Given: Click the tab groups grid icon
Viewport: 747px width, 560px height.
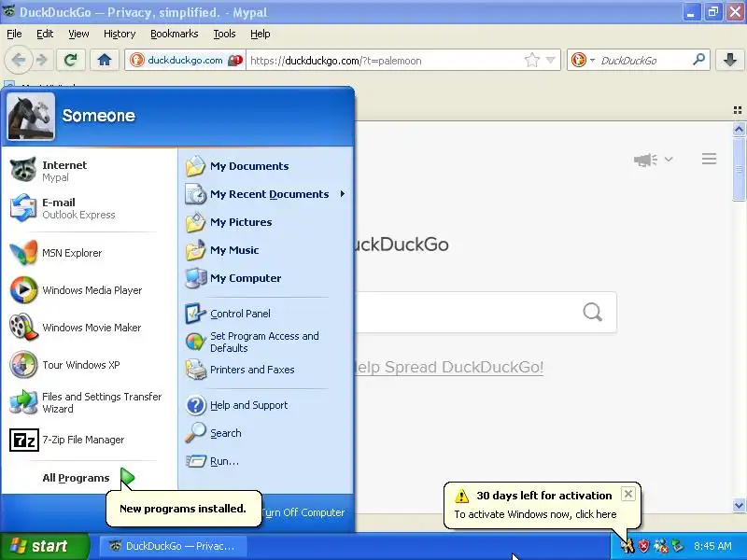Looking at the screenshot, I should pyautogui.click(x=738, y=110).
